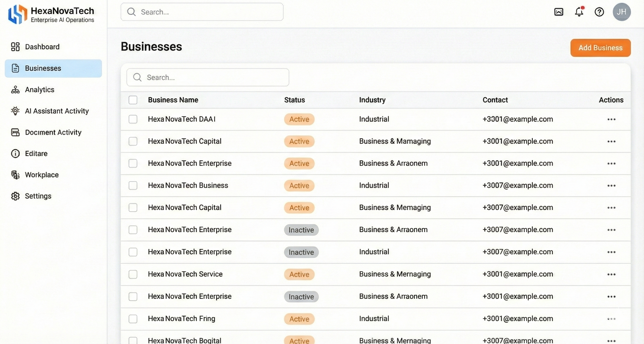Image resolution: width=644 pixels, height=344 pixels.
Task: Select Businesses in the sidebar navigation
Action: 43,68
